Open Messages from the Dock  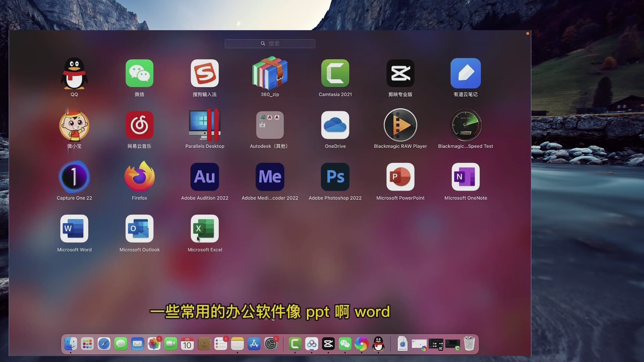point(121,344)
